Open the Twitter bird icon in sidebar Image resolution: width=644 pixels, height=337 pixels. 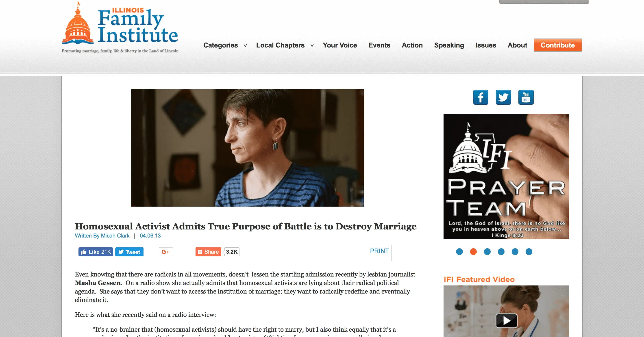click(503, 97)
